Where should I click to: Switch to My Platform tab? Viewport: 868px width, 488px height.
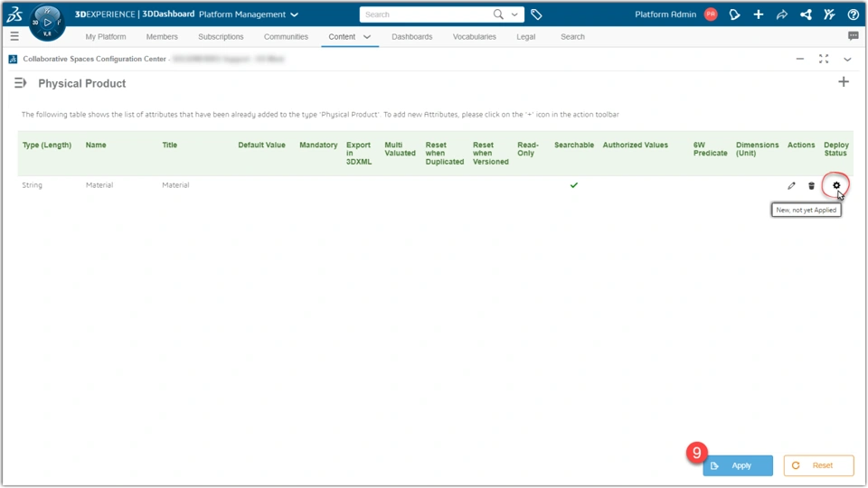point(106,36)
